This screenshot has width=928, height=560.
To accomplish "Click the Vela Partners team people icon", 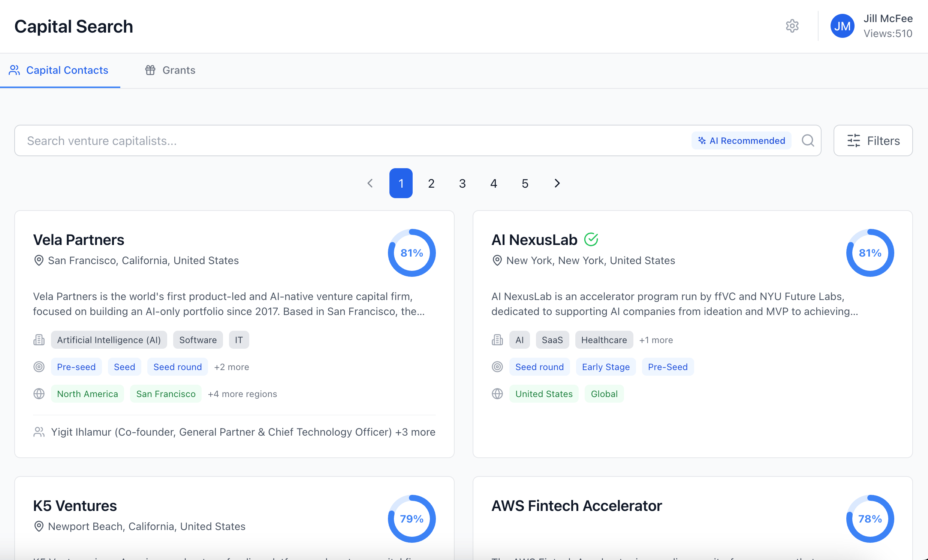I will coord(39,432).
